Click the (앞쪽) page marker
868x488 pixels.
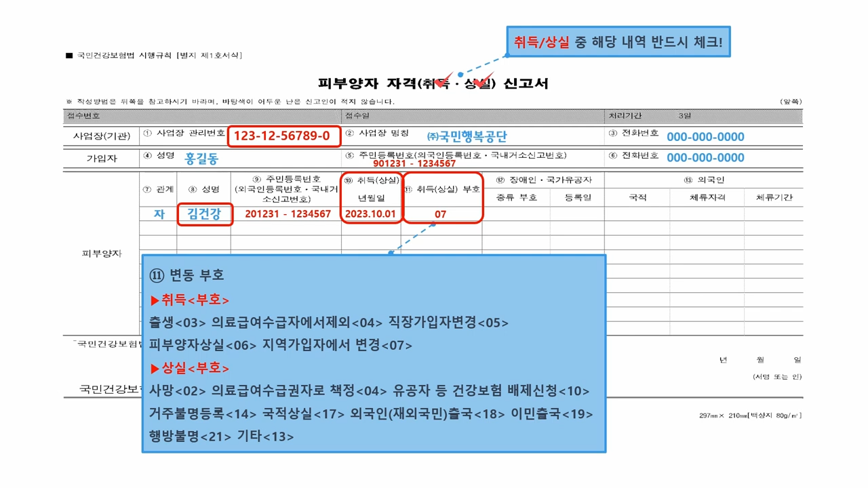coord(791,102)
